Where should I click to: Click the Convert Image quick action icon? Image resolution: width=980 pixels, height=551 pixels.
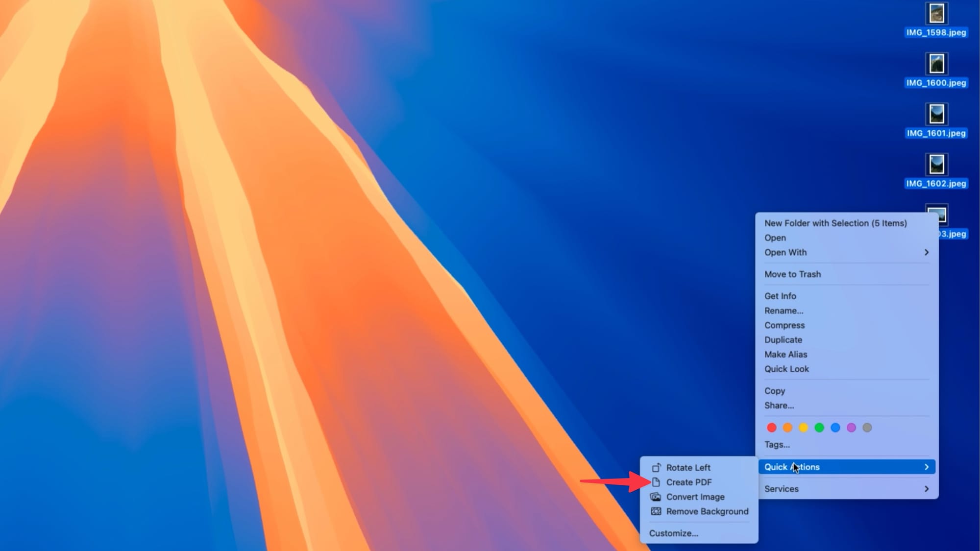(x=656, y=497)
